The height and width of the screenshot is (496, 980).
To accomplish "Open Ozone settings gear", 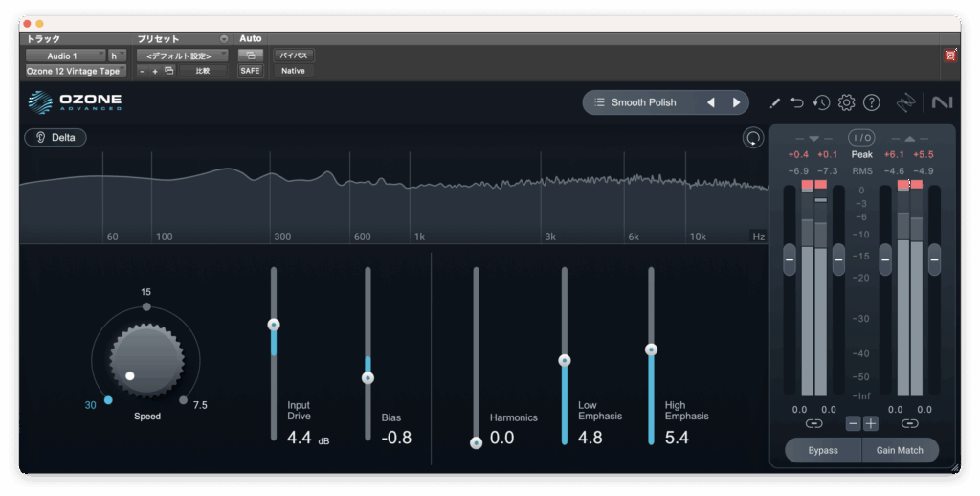I will point(846,102).
